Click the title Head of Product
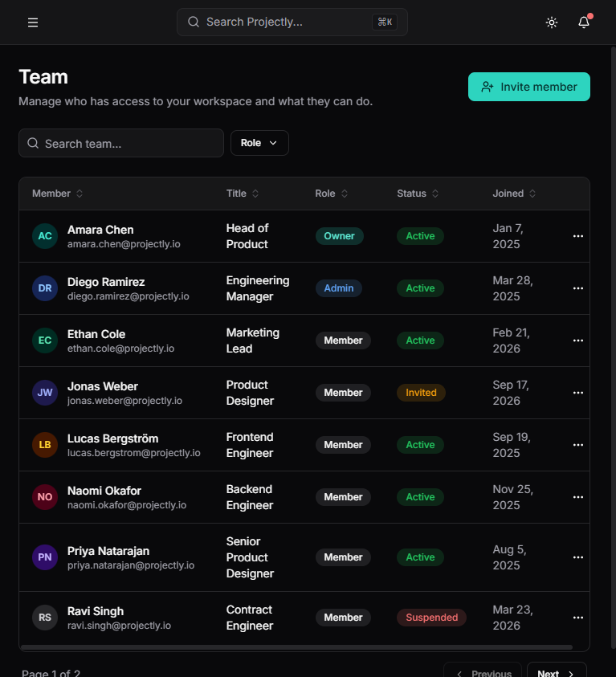Image resolution: width=616 pixels, height=677 pixels. [x=247, y=236]
